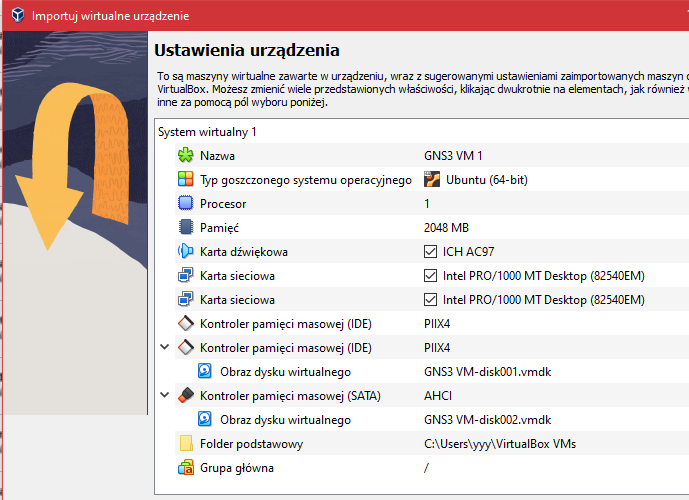Image resolution: width=689 pixels, height=500 pixels.
Task: Click the Ubuntu (64-bit) OS icon
Action: click(x=432, y=179)
